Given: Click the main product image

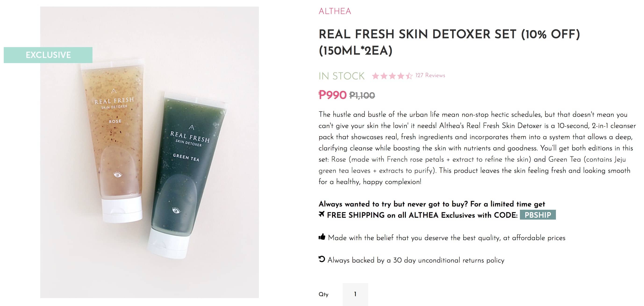Looking at the screenshot, I should pos(150,152).
